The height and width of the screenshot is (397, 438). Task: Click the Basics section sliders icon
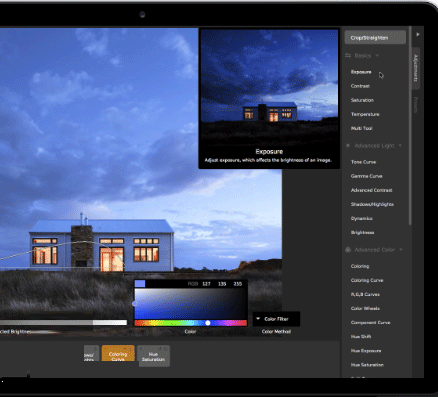348,56
